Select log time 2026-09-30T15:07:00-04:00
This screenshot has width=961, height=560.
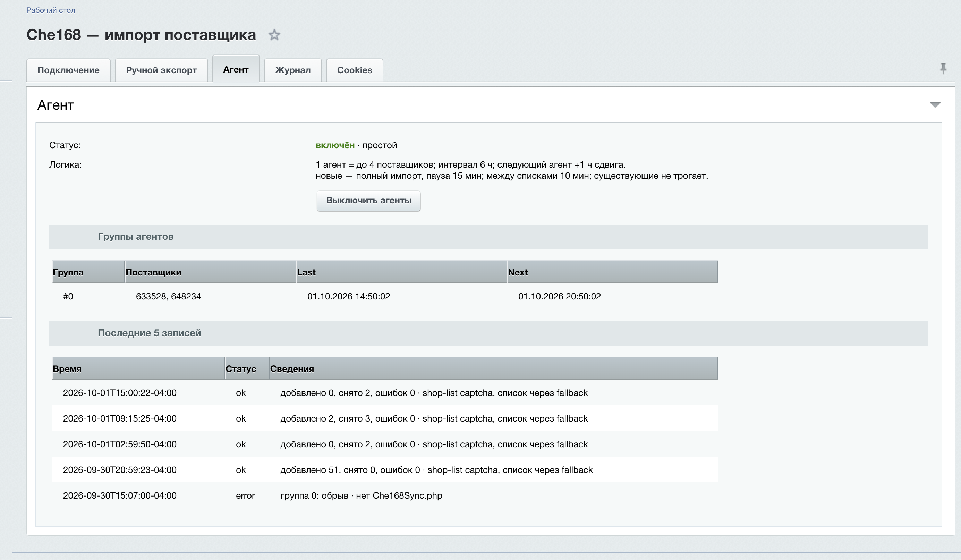point(120,495)
